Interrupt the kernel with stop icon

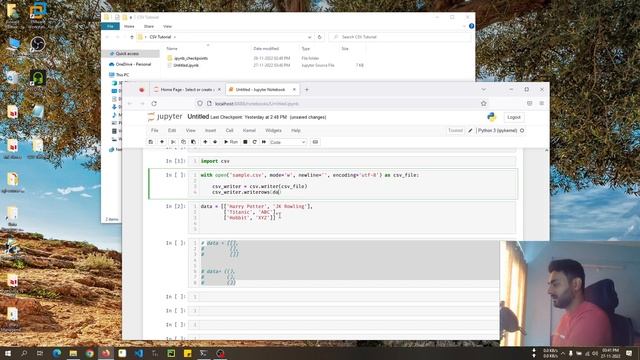pyautogui.click(x=245, y=142)
